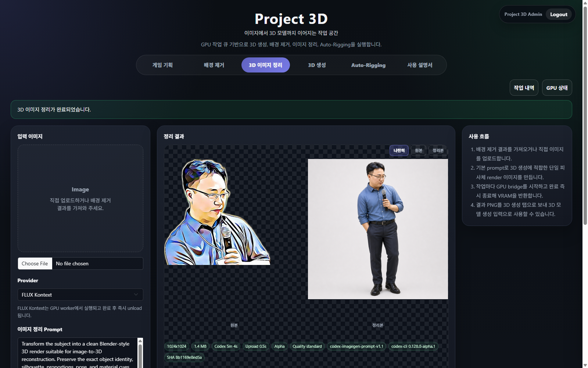Image resolution: width=588 pixels, height=368 pixels.
Task: Click the 1024x1024 resolution badge
Action: tap(176, 346)
